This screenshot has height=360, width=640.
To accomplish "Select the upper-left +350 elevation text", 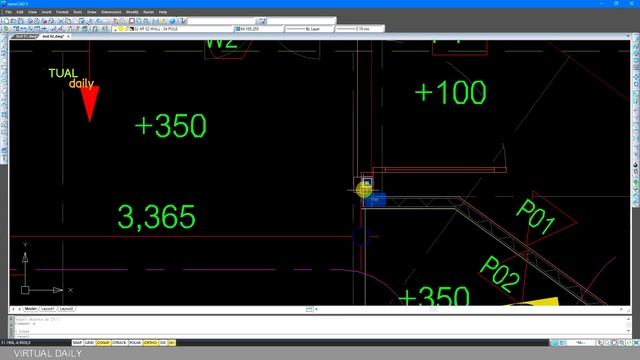I will [x=171, y=126].
